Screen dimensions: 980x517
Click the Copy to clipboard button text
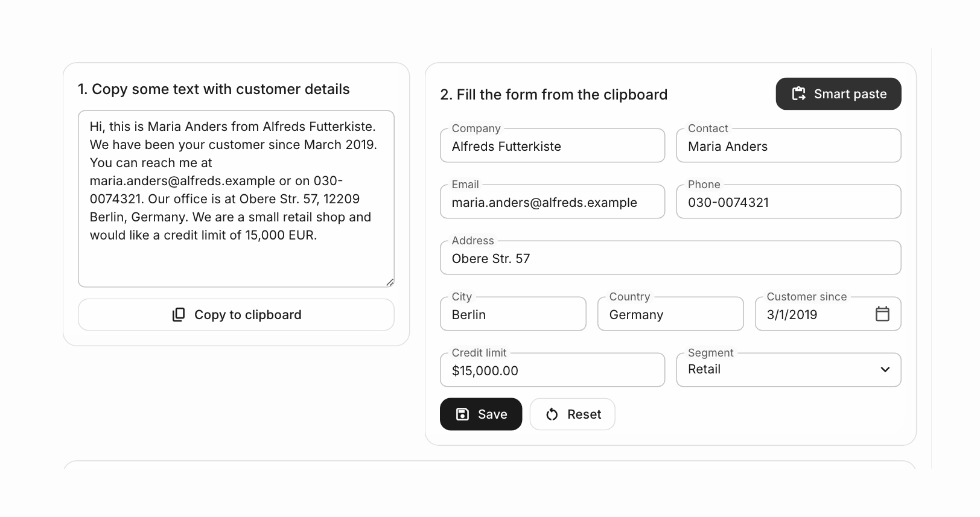click(248, 315)
